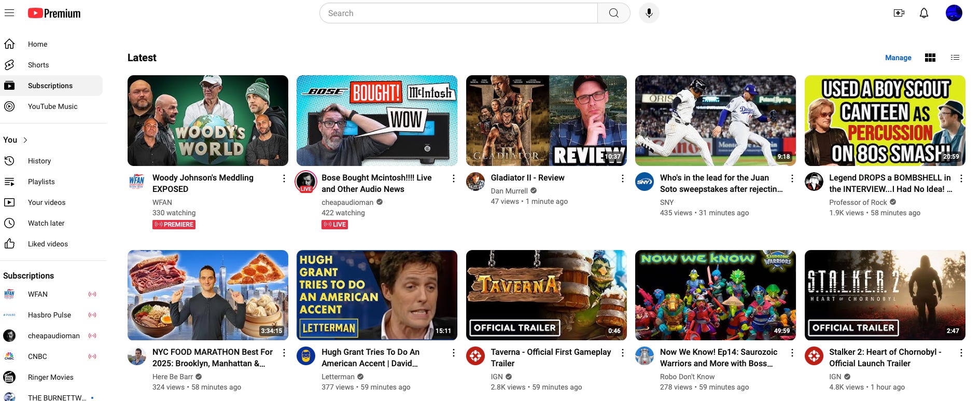Image resolution: width=980 pixels, height=401 pixels.
Task: Open more options for Juan Soto video
Action: (792, 178)
